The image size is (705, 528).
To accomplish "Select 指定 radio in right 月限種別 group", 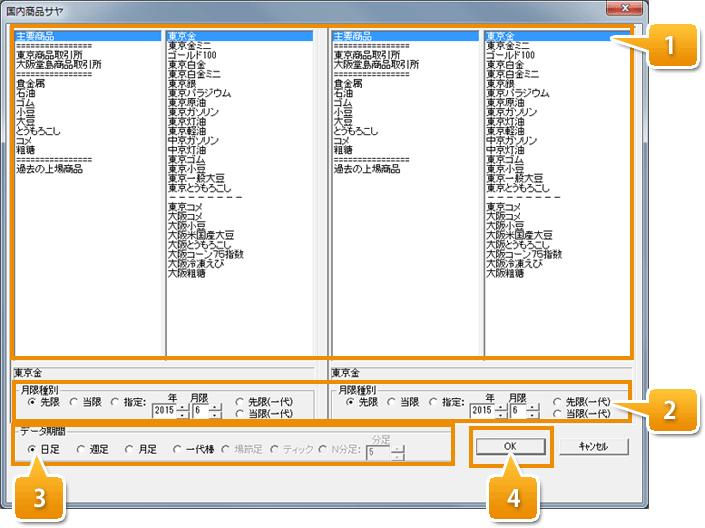I will tap(433, 402).
